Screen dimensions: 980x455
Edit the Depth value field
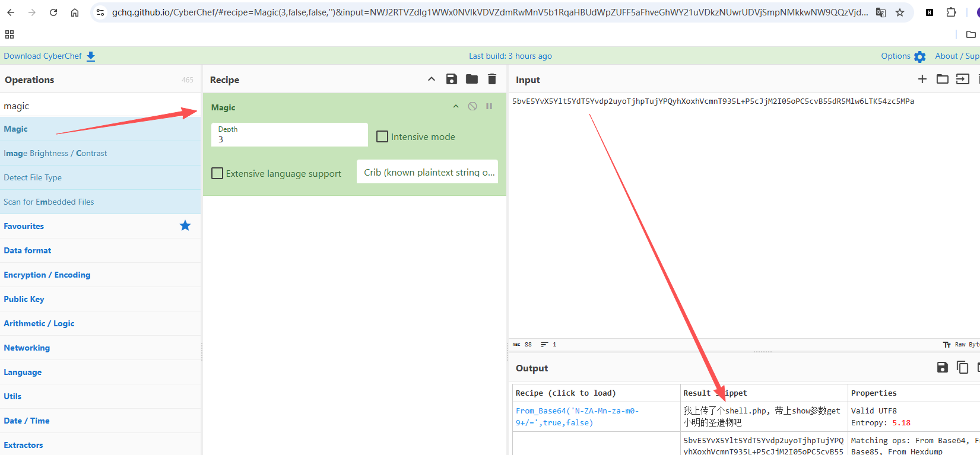(290, 135)
